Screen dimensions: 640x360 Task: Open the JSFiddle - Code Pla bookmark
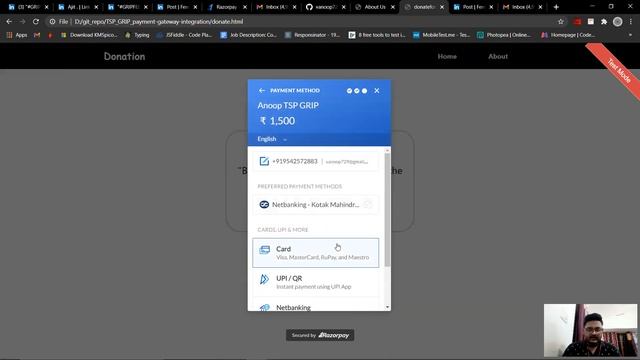pyautogui.click(x=184, y=35)
